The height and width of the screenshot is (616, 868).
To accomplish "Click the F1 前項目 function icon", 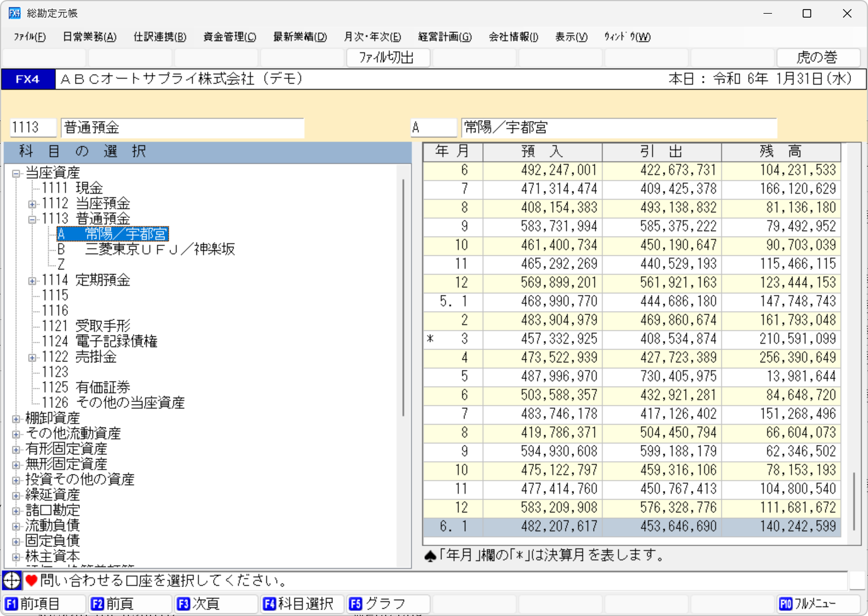I will [43, 603].
